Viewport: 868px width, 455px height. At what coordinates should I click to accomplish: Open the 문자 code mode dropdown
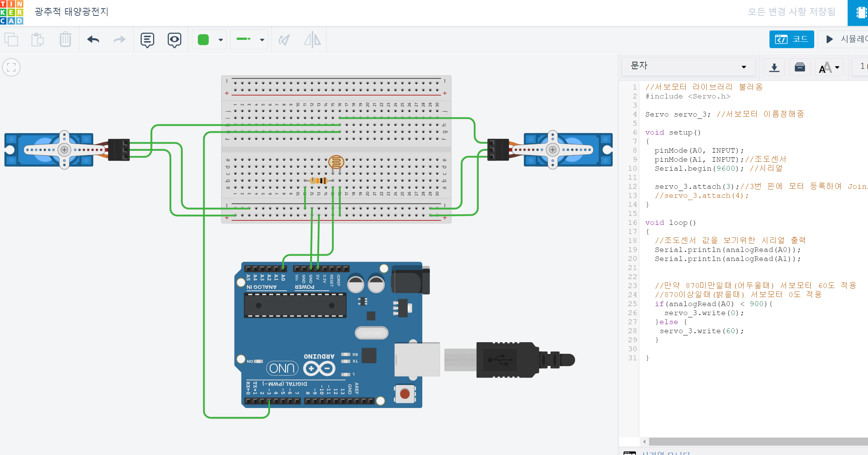pyautogui.click(x=688, y=67)
